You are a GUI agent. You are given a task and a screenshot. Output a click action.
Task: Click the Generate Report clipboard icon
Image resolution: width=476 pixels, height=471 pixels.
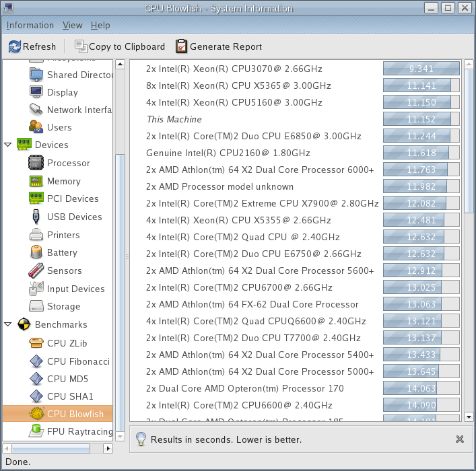tap(181, 46)
